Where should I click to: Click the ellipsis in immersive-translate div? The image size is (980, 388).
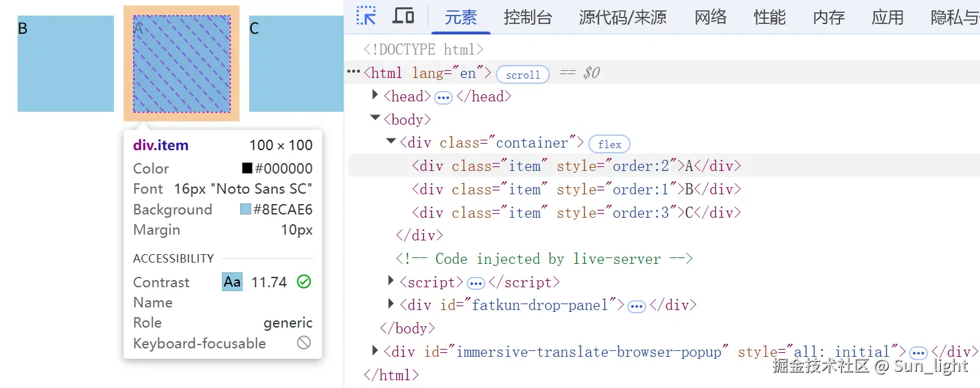click(x=918, y=353)
